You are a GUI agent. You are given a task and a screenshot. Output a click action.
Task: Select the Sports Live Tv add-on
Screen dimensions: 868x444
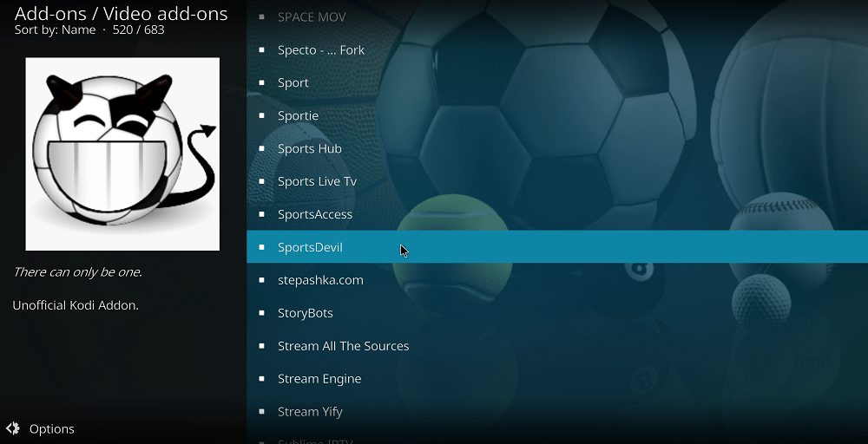coord(557,180)
